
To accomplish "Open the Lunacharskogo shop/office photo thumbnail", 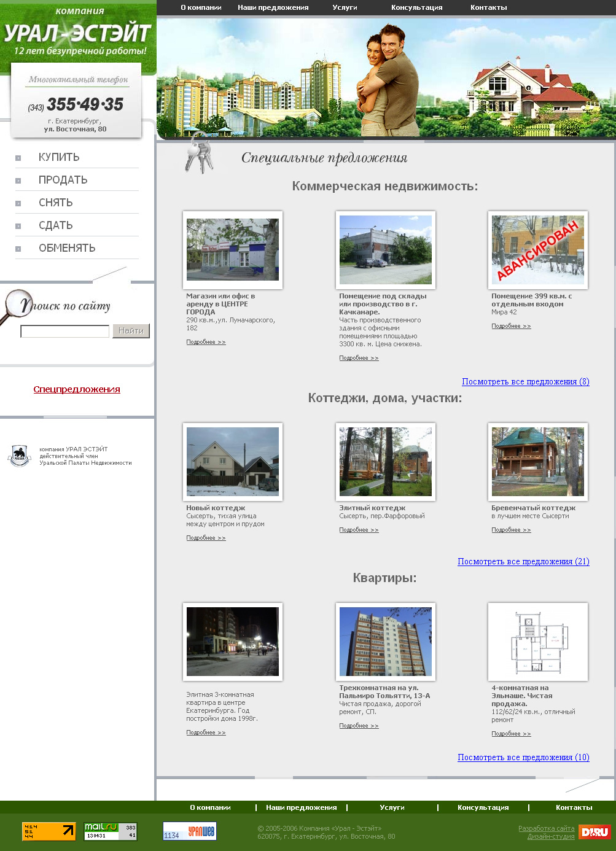I will pos(233,250).
